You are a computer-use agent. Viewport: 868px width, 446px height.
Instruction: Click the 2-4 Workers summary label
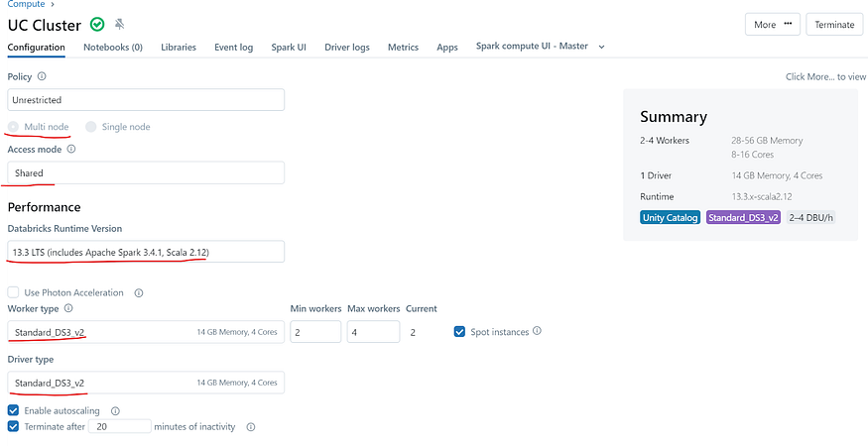665,141
